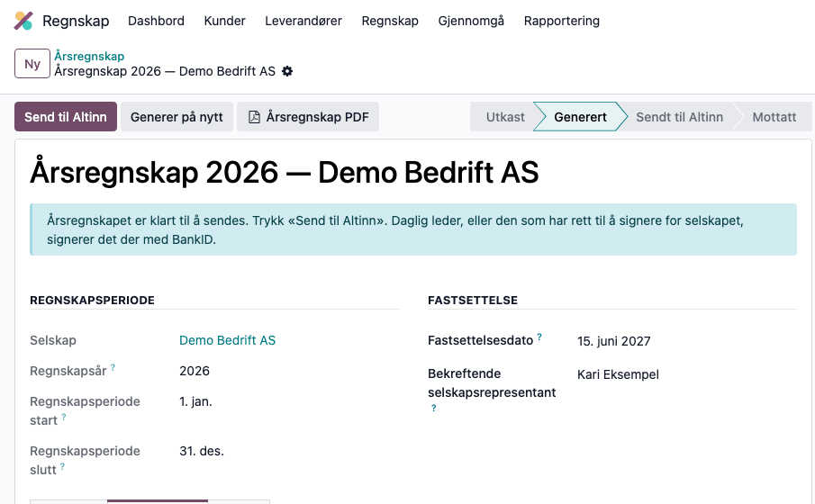Click the blue info banner about Altinn
Screen dimensions: 815x504
tap(413, 229)
